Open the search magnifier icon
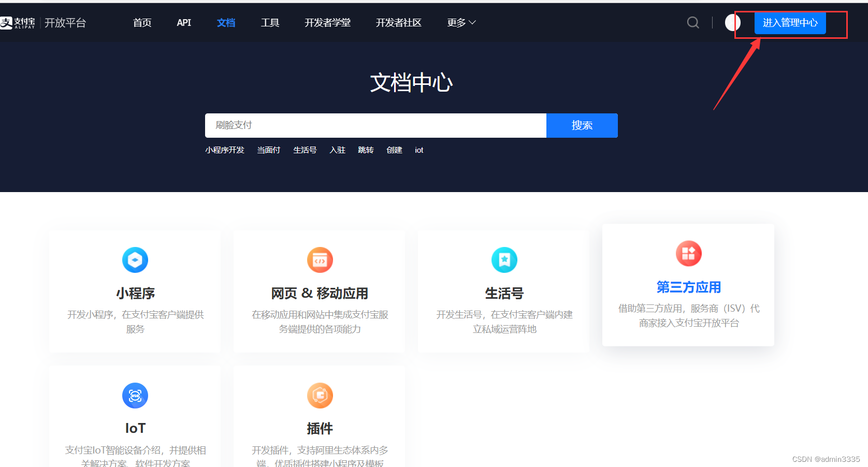Image resolution: width=868 pixels, height=467 pixels. point(693,22)
